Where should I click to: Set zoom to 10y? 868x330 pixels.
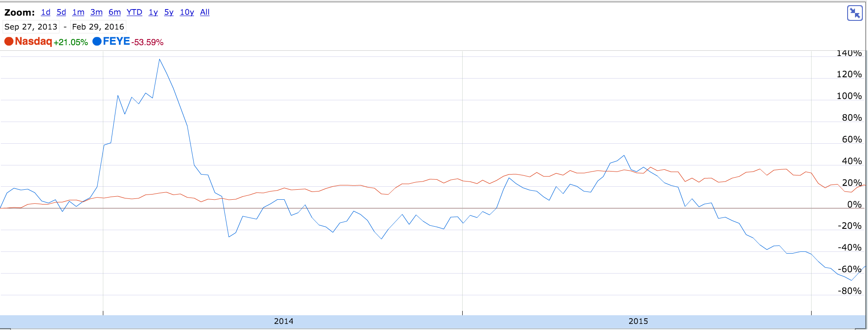coord(187,12)
